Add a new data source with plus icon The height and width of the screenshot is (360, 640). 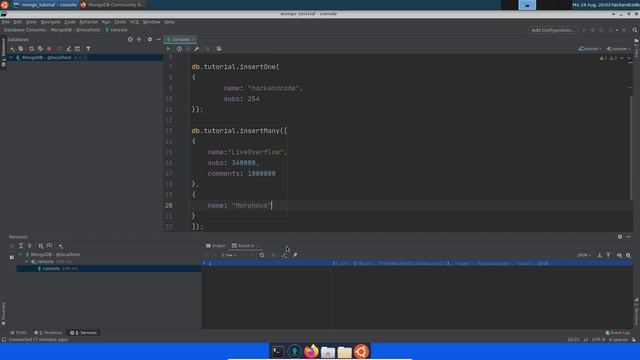coord(12,49)
